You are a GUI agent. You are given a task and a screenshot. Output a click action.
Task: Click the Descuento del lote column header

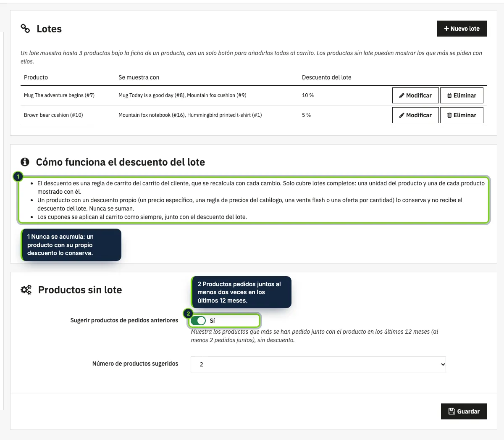(x=326, y=77)
